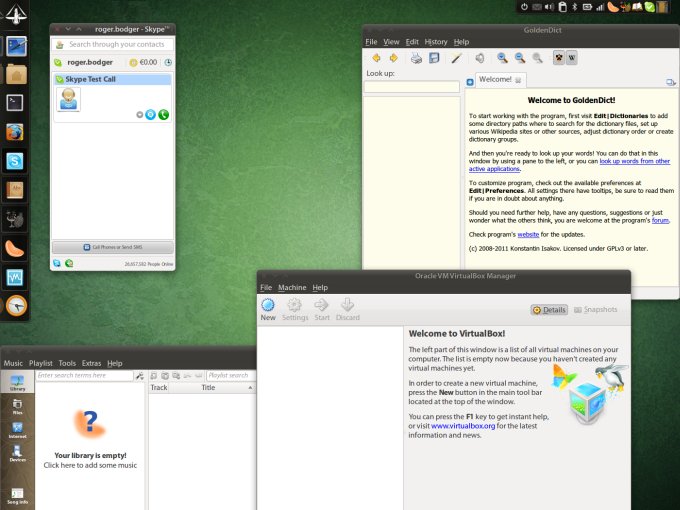Open Skype status dropdown next to roger.bodger
The height and width of the screenshot is (510, 680).
tap(58, 63)
